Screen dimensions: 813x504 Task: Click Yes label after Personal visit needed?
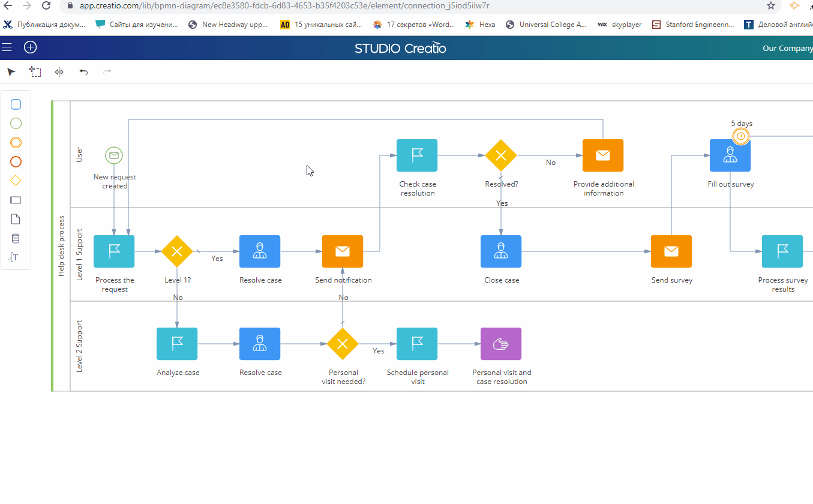pyautogui.click(x=379, y=351)
